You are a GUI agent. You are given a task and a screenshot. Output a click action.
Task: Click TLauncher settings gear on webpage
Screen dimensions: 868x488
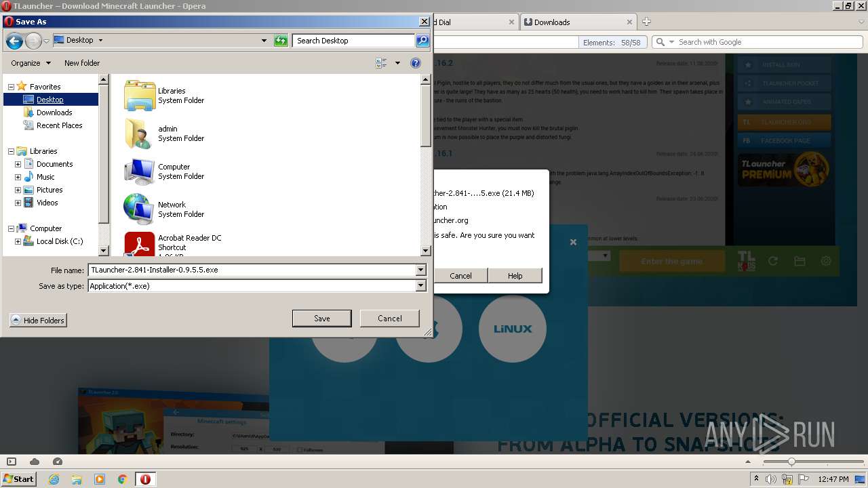click(825, 261)
